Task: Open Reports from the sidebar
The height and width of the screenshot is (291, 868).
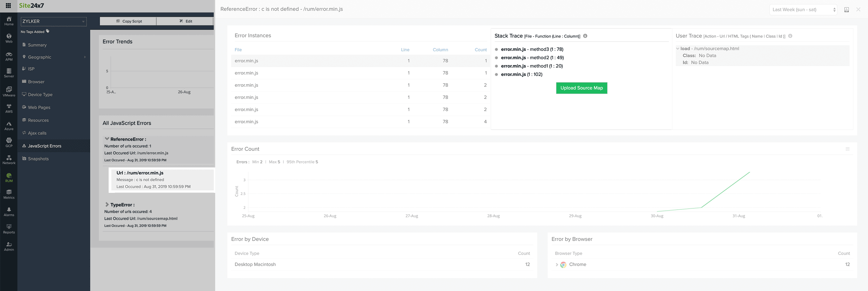Action: [x=9, y=229]
